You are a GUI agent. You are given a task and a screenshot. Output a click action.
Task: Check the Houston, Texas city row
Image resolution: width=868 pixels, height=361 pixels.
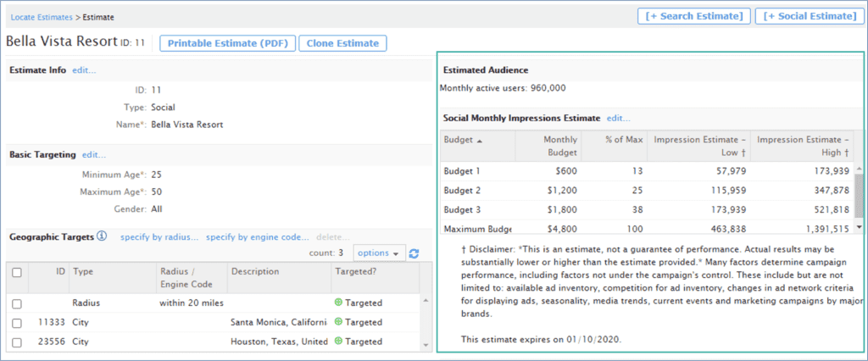17,342
